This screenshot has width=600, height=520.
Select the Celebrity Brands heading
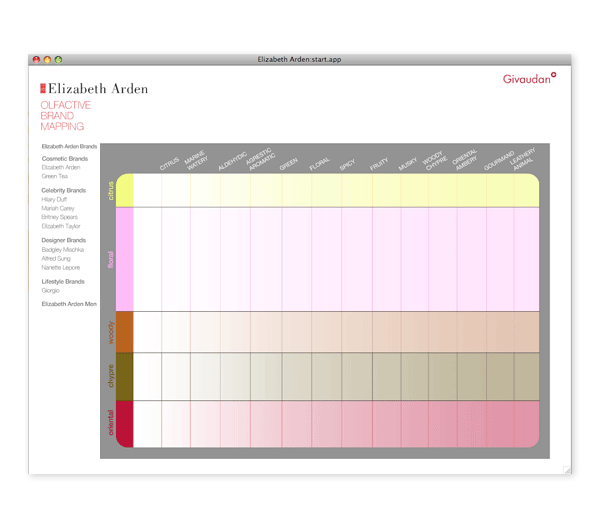[x=64, y=190]
